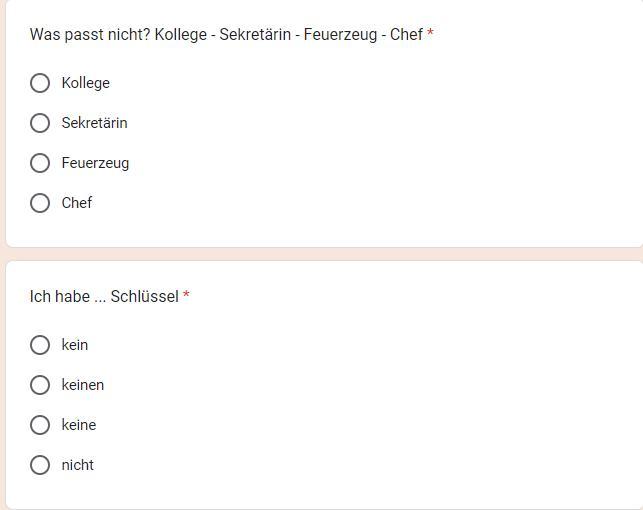Click the 'Was passt nicht?' question title
The image size is (643, 510).
click(x=226, y=35)
